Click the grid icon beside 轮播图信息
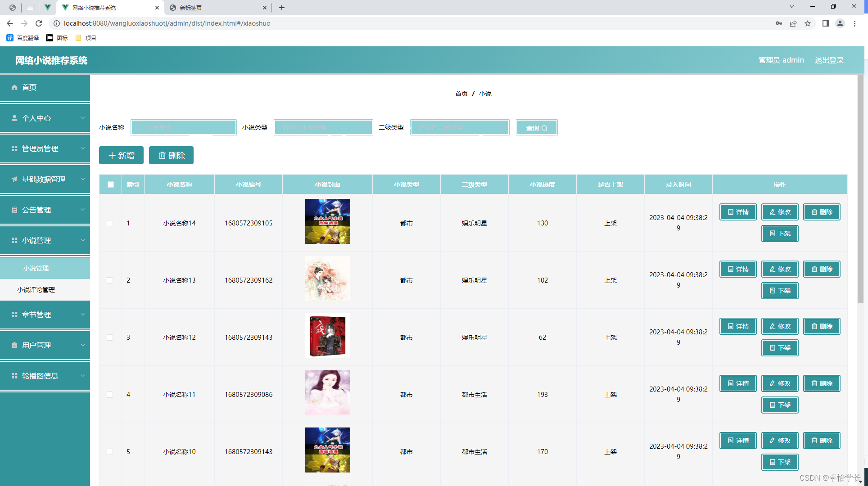 (14, 376)
